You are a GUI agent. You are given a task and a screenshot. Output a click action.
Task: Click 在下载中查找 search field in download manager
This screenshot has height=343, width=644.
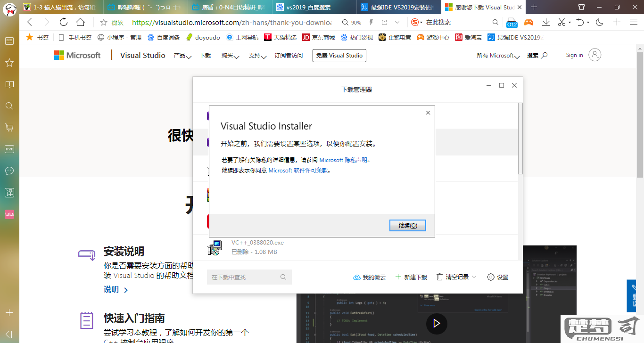[249, 277]
